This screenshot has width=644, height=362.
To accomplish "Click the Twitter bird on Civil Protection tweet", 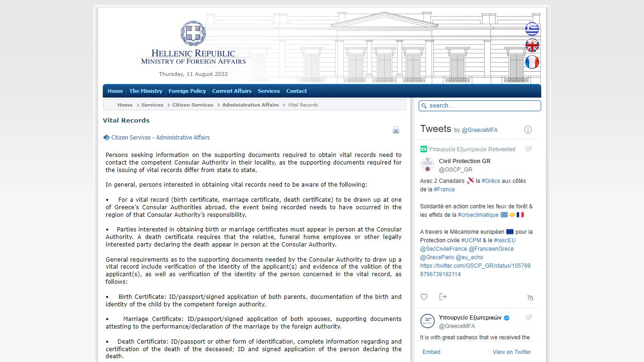I will coord(528,149).
